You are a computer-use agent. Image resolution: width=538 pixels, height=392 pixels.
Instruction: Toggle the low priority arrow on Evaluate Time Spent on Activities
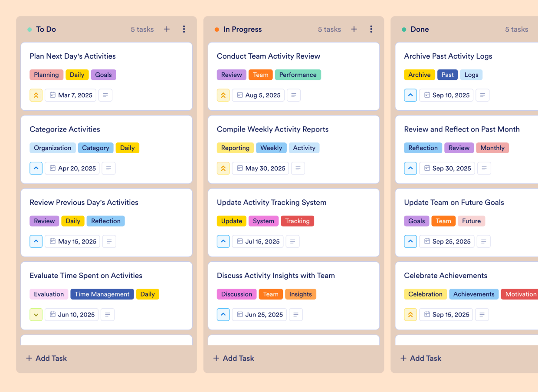[x=36, y=314]
